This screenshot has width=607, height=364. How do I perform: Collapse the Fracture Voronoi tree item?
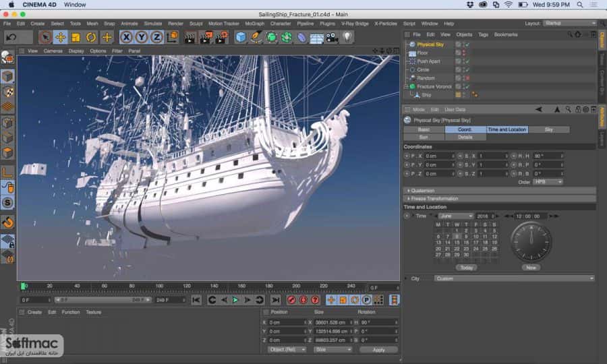[x=406, y=87]
